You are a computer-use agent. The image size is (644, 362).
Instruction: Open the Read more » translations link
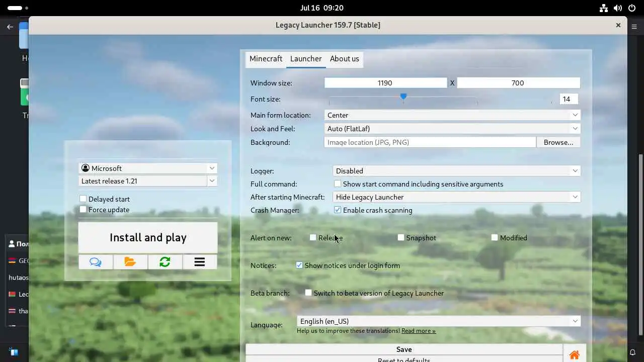point(419,331)
